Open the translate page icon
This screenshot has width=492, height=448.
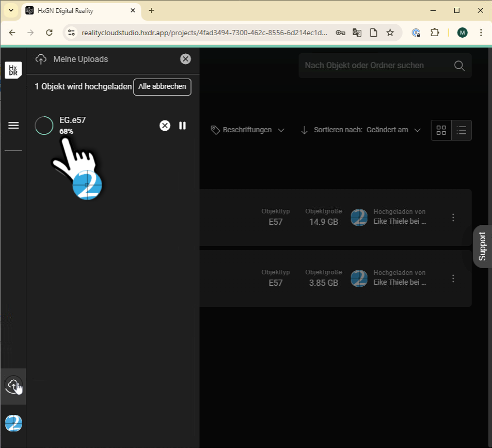357,33
